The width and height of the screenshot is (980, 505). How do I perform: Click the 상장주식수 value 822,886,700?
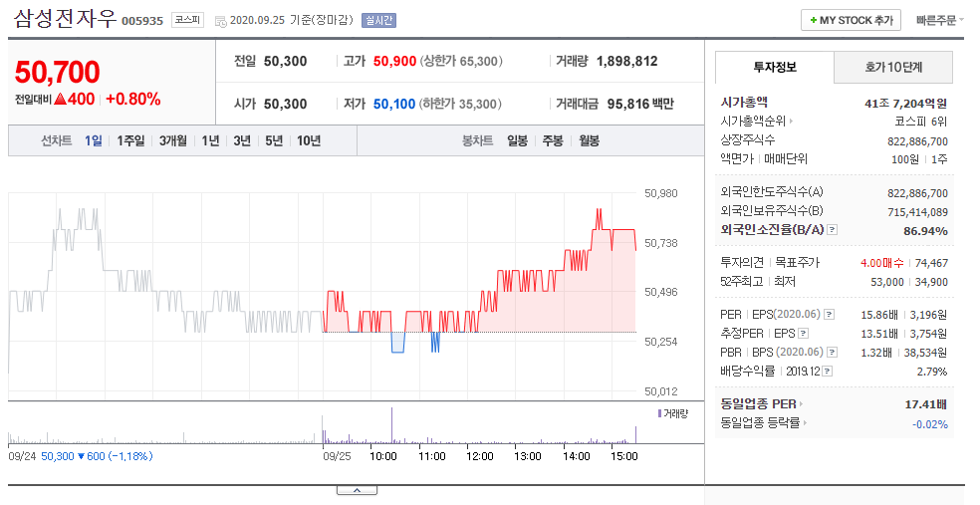(917, 141)
